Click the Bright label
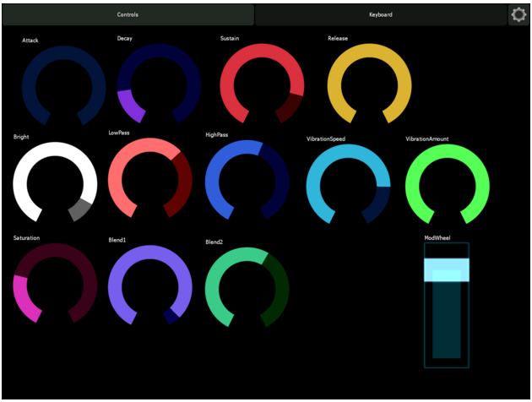 [21, 137]
